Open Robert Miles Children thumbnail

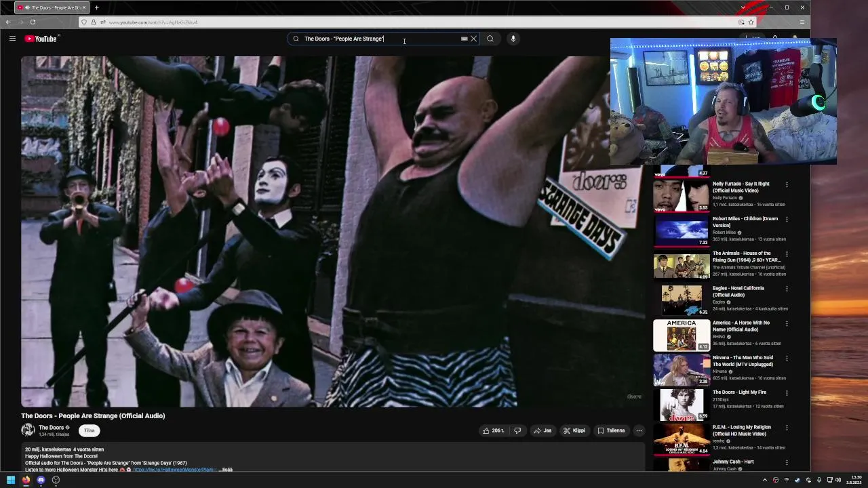[682, 230]
